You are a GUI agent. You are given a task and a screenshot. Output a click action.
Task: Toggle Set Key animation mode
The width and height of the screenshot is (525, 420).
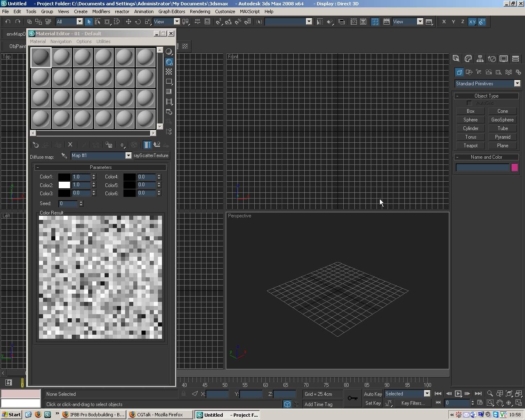373,403
